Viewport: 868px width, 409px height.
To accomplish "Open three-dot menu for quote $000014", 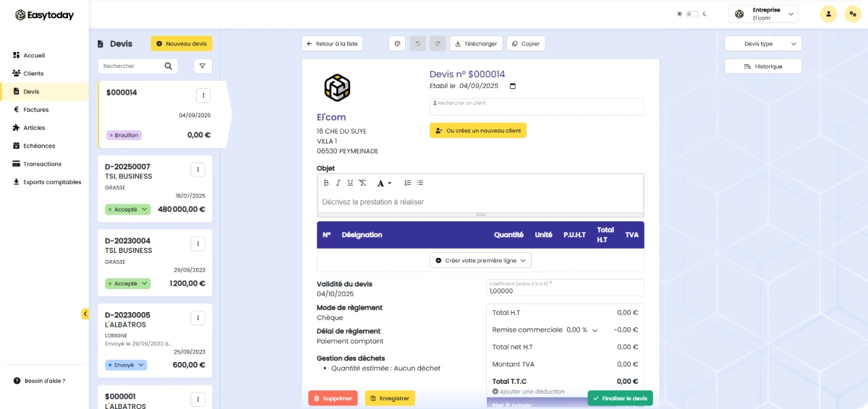I will pyautogui.click(x=203, y=95).
